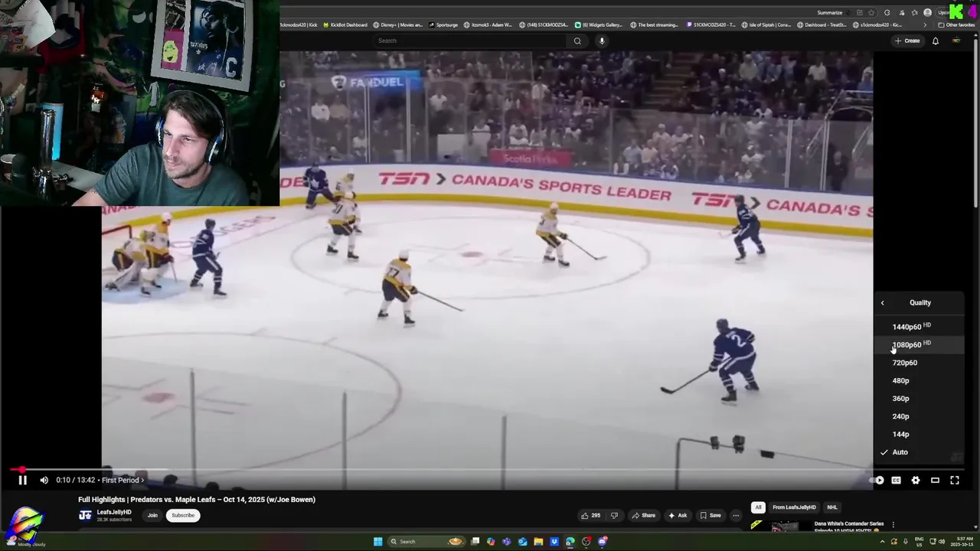
Task: Open more actions ellipsis menu
Action: [x=736, y=515]
